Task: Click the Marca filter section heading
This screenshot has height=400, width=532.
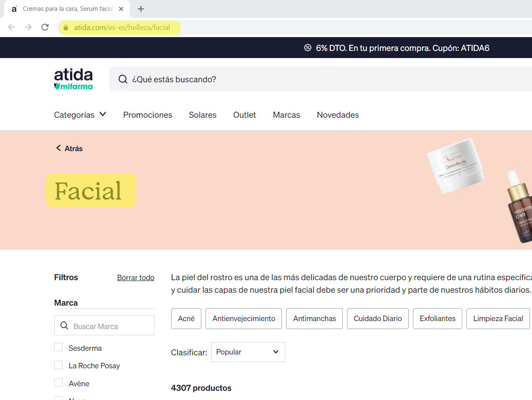Action: click(x=66, y=303)
